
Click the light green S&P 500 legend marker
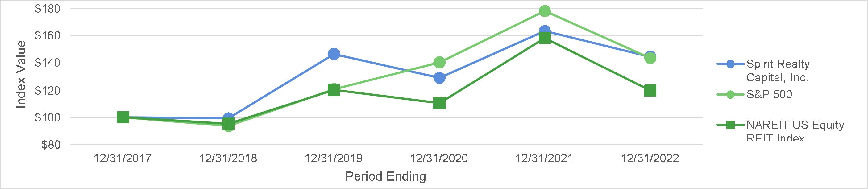click(x=730, y=95)
